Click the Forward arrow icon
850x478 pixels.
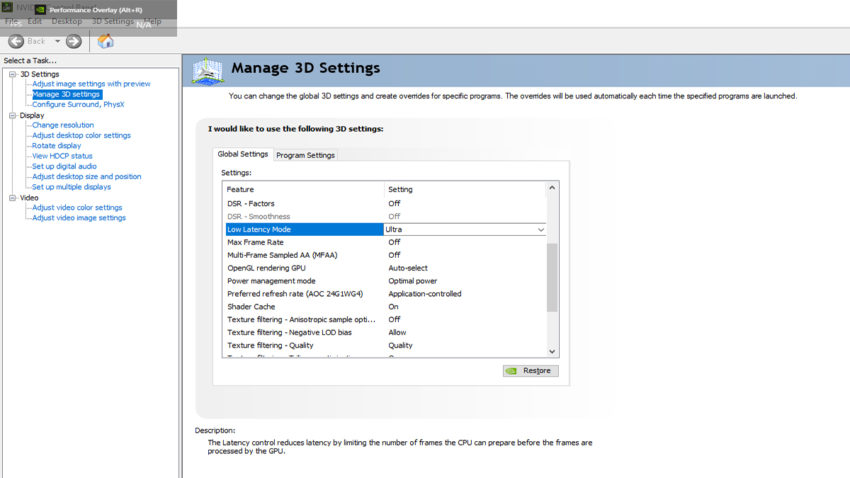74,41
